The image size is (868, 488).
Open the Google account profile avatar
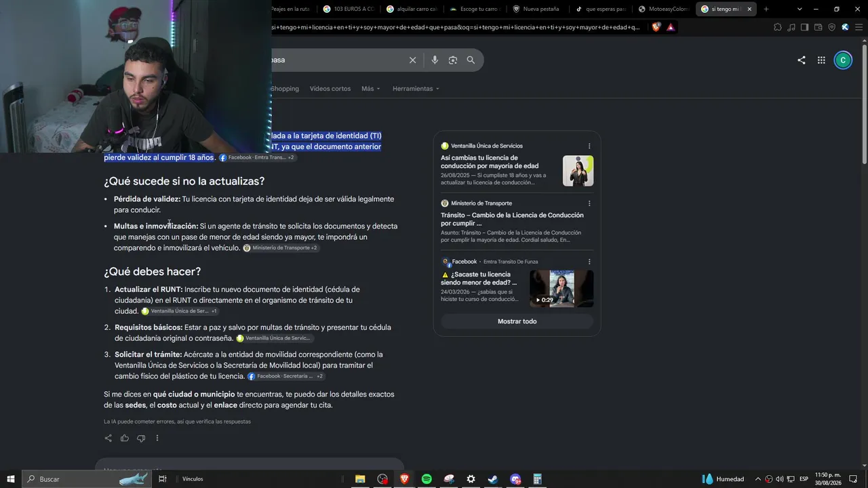[843, 60]
